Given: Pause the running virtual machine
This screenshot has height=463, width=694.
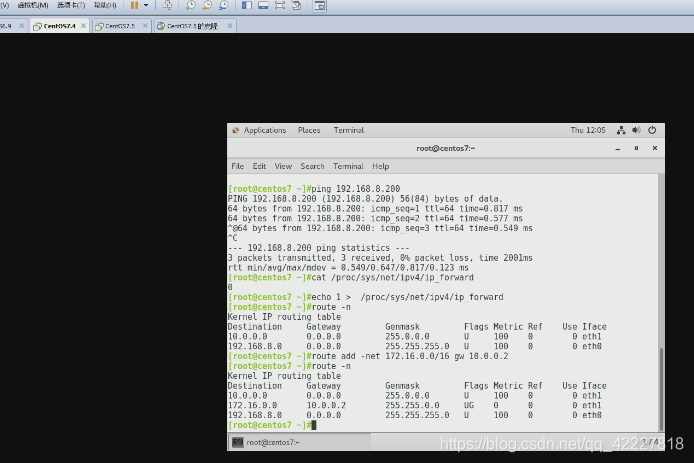Looking at the screenshot, I should (134, 5).
